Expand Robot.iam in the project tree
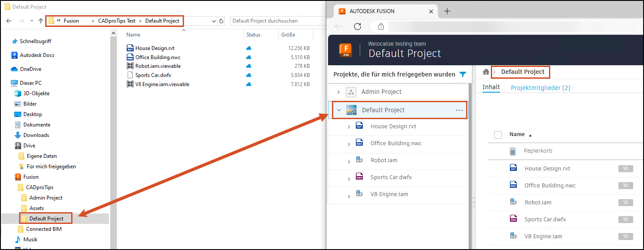 349,161
